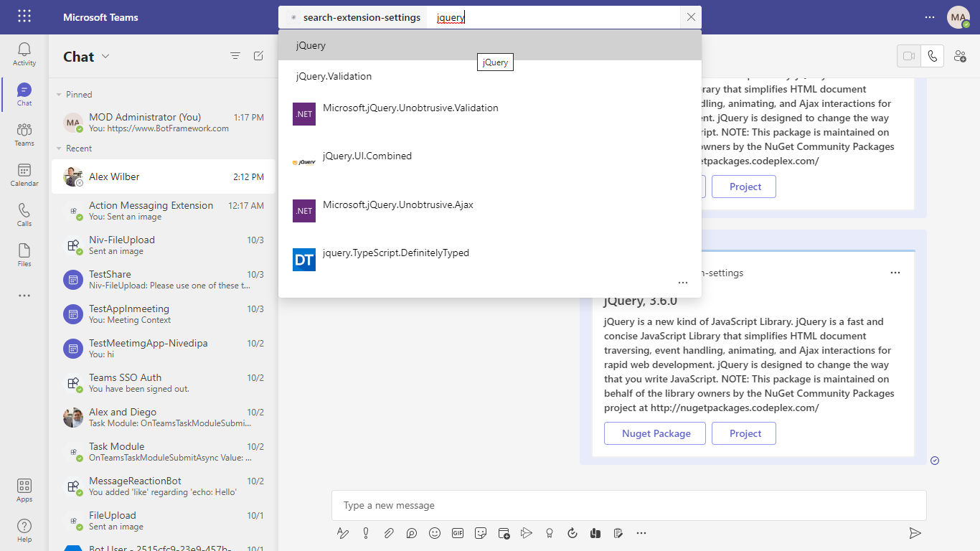980x551 pixels.
Task: Open Settings and more in title bar
Action: coord(930,17)
